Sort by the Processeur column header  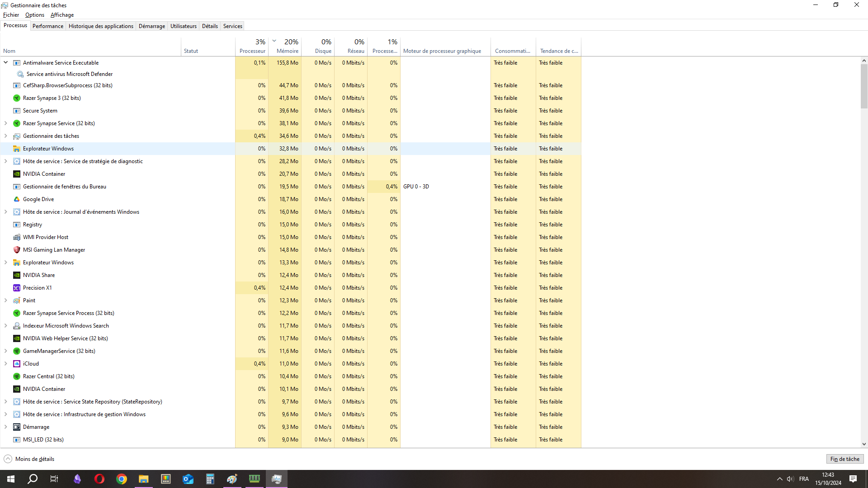252,47
